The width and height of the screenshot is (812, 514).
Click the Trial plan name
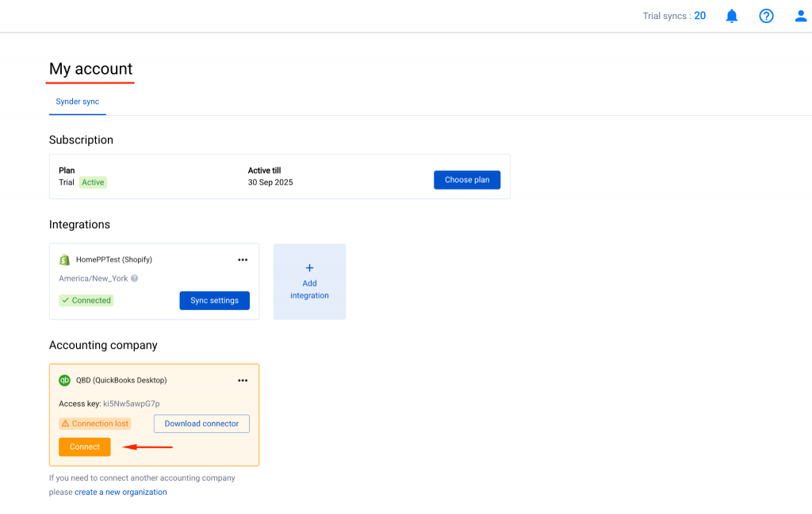tap(67, 182)
